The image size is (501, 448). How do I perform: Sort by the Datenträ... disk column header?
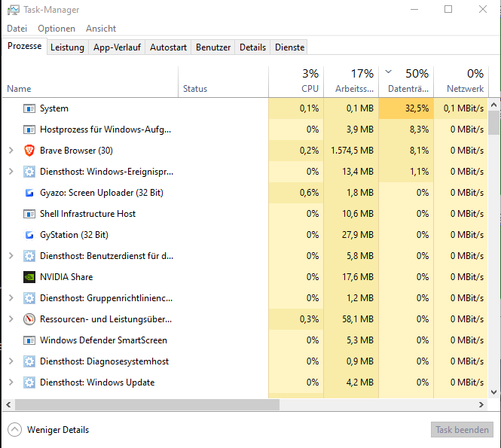point(406,82)
